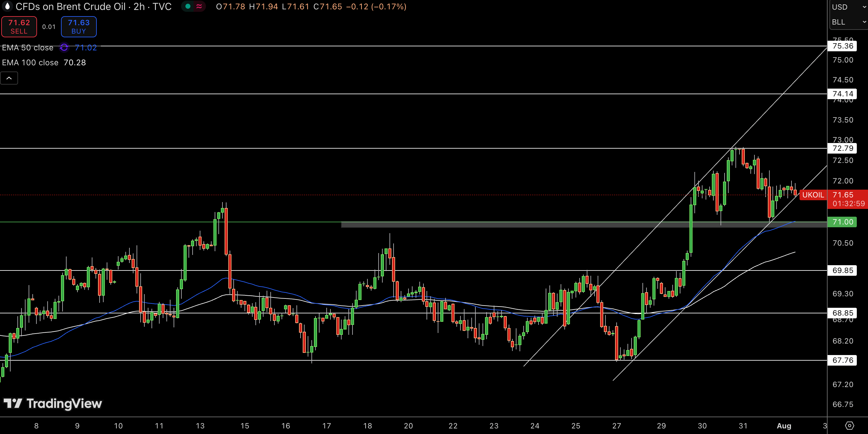Image resolution: width=868 pixels, height=434 pixels.
Task: Click the green 71.00 price level label
Action: (842, 222)
